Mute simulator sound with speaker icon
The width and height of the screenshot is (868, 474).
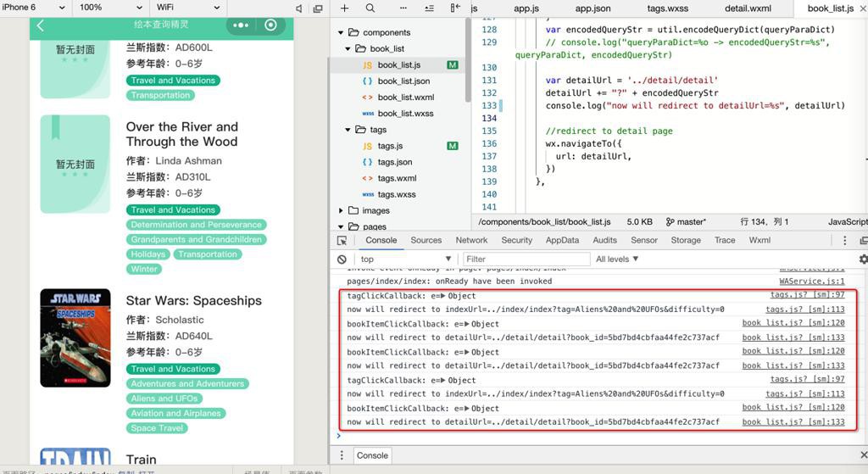coord(299,8)
